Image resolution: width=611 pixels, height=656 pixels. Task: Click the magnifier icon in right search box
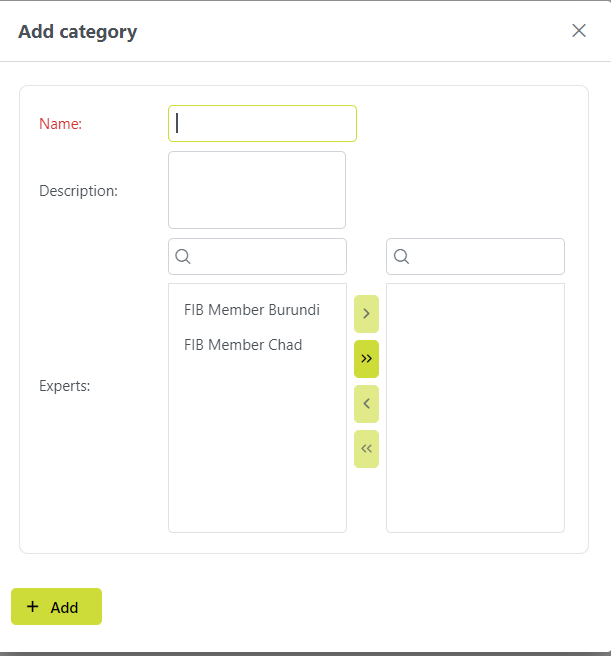coord(401,257)
